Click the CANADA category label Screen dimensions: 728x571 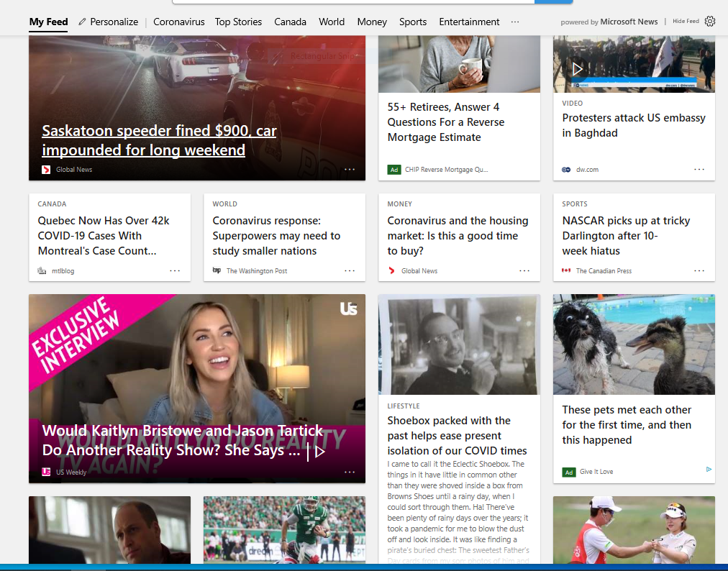(x=52, y=204)
